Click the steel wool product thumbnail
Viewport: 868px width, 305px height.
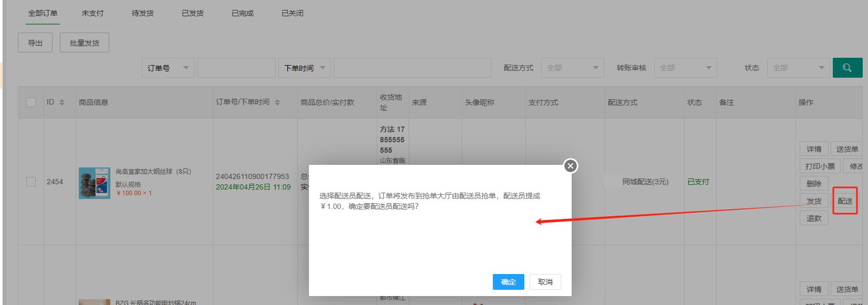94,183
